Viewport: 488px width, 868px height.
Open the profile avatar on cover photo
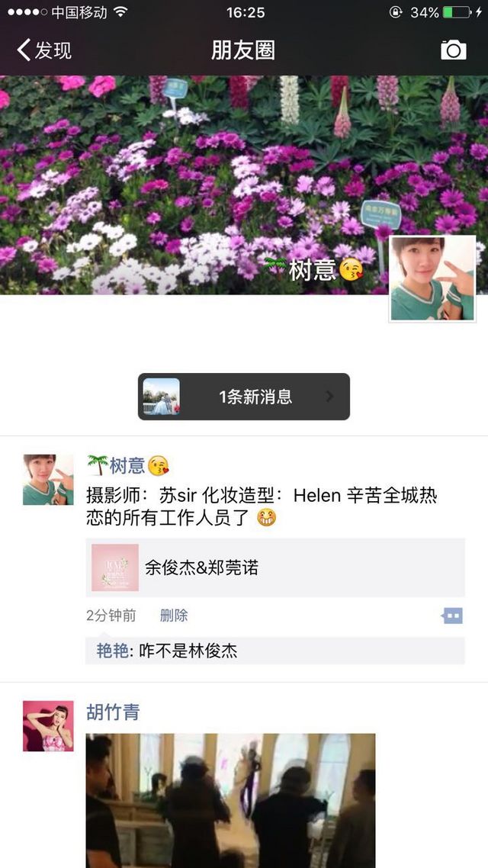[432, 278]
